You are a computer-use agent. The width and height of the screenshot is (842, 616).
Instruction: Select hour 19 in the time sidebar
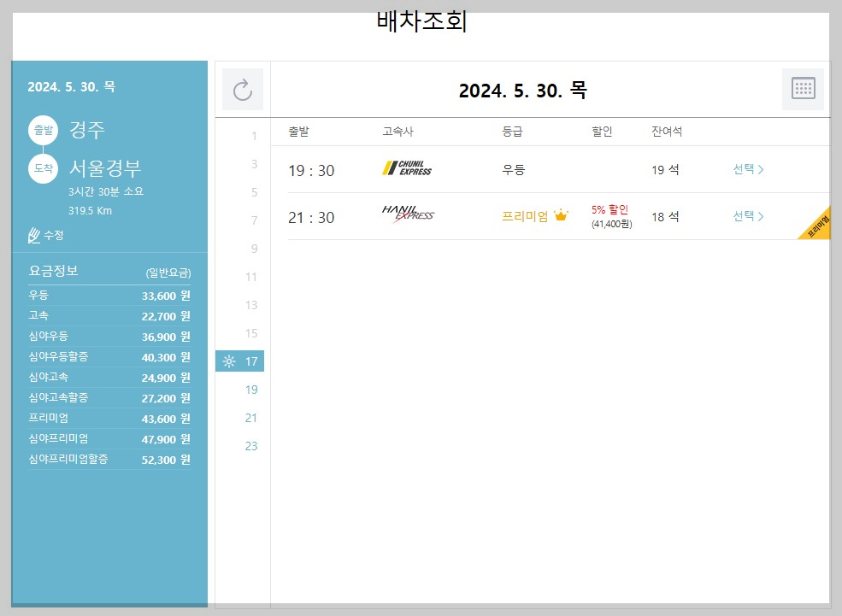pos(250,390)
